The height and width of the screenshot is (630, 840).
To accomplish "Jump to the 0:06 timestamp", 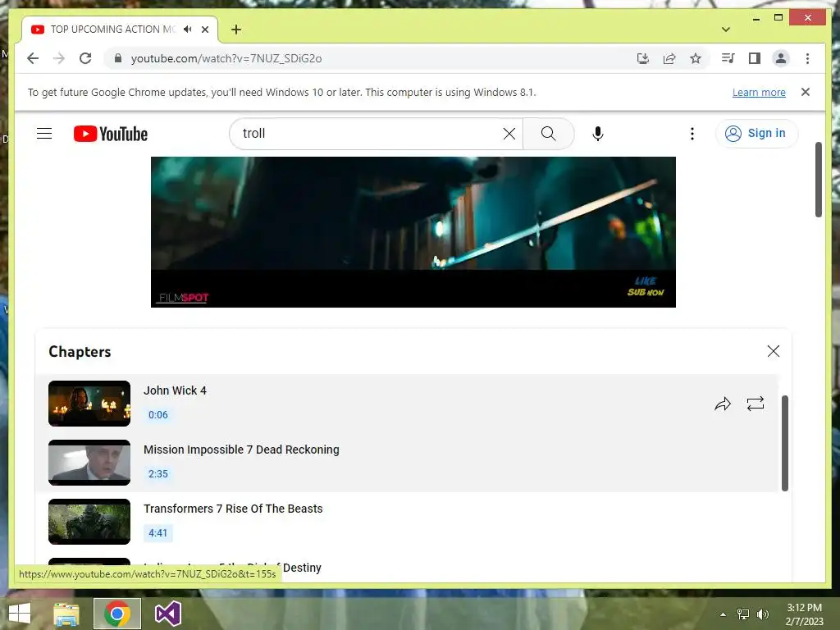I will 158,414.
